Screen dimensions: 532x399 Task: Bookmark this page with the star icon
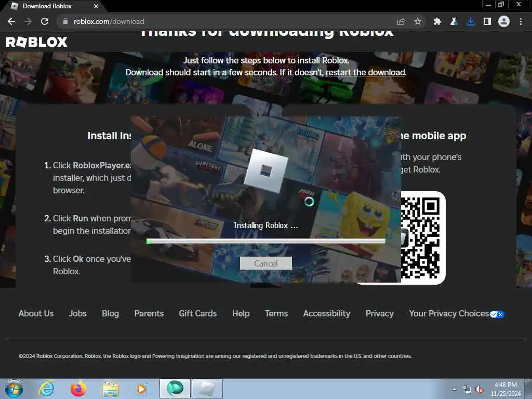point(418,21)
